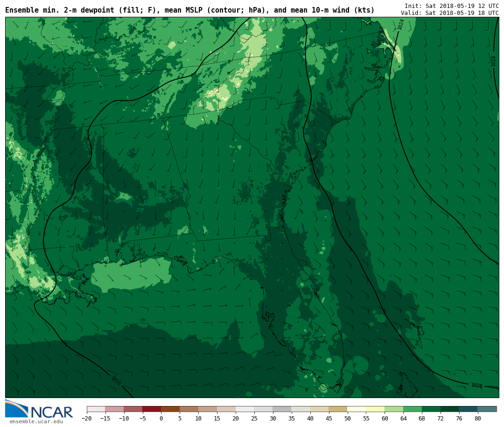Click the 1016 contour label
Viewport: 504px width, 427px height.
point(116,381)
